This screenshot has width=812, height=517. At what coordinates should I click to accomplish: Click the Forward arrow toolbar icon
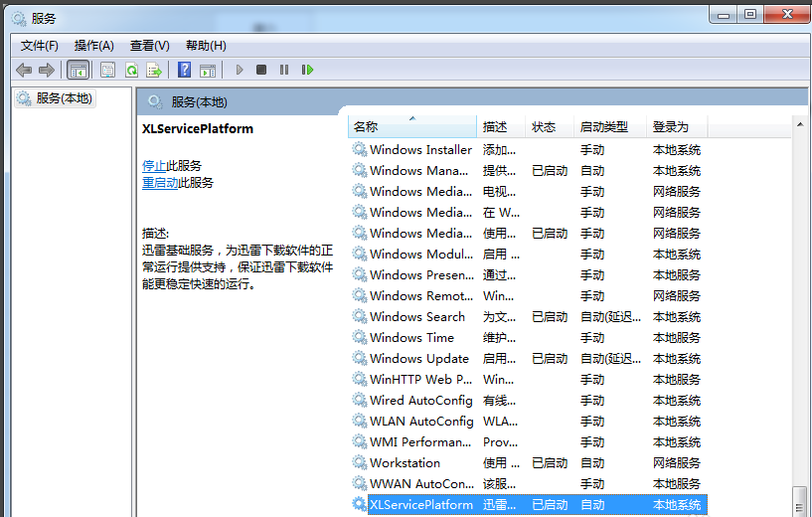pyautogui.click(x=47, y=70)
